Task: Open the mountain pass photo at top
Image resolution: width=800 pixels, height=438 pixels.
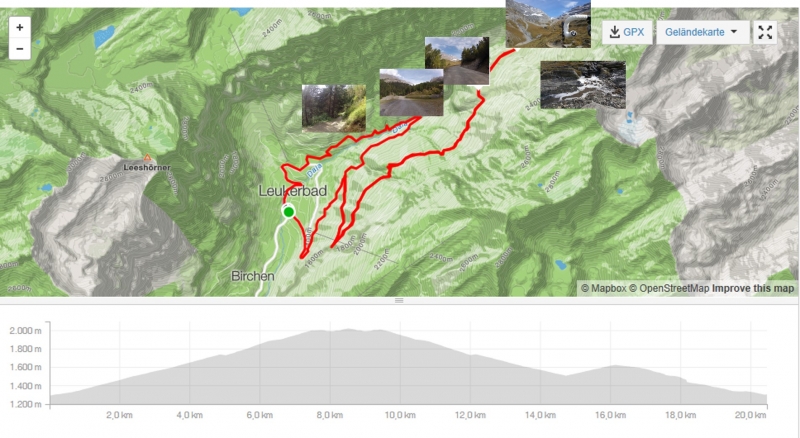Action: pos(548,23)
